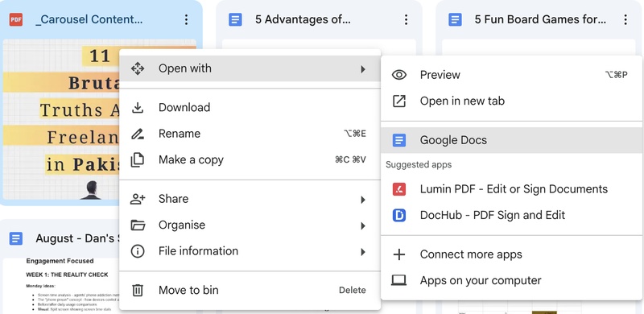Select Rename in the context menu
Screen dimensions: 644x314
point(250,134)
